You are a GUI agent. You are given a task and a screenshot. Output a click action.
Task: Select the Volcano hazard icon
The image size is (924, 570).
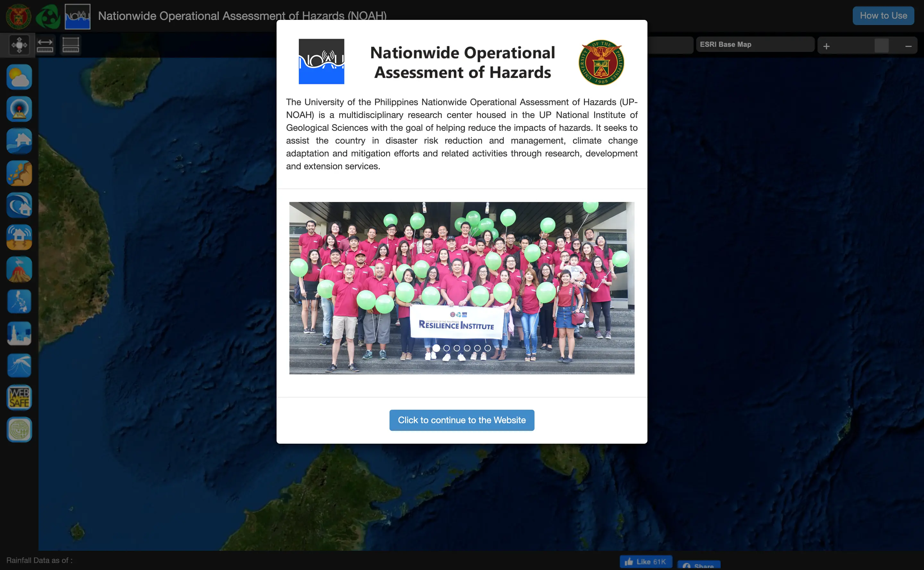pos(19,269)
